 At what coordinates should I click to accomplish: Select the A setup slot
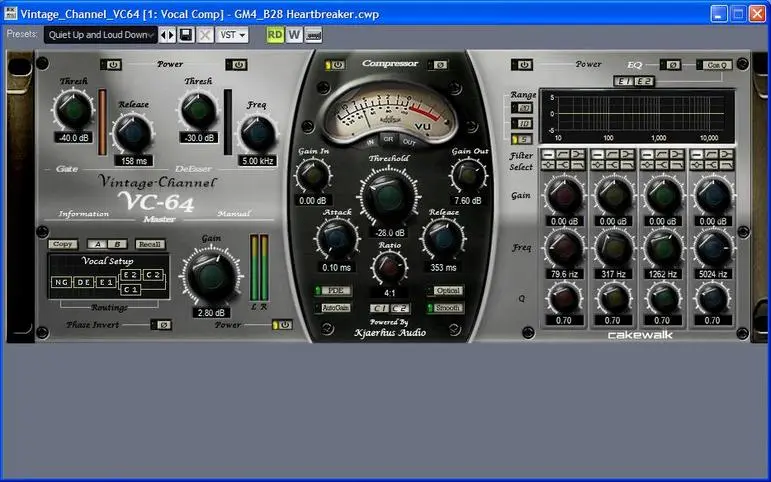pos(97,244)
